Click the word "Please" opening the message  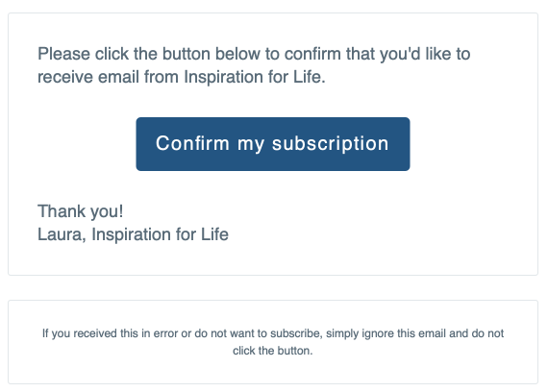[x=64, y=54]
